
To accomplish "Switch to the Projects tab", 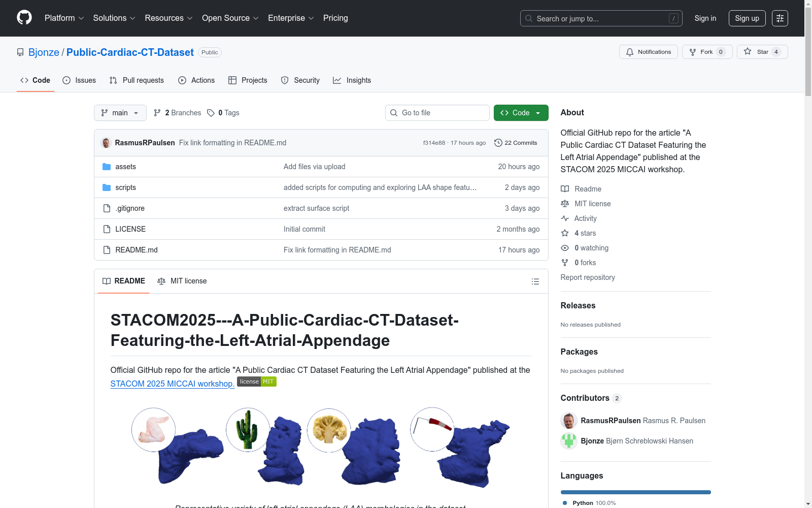I will click(248, 80).
